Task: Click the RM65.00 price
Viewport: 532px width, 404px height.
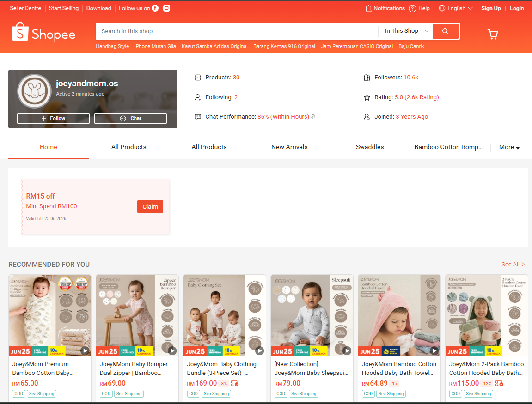Action: [x=25, y=383]
